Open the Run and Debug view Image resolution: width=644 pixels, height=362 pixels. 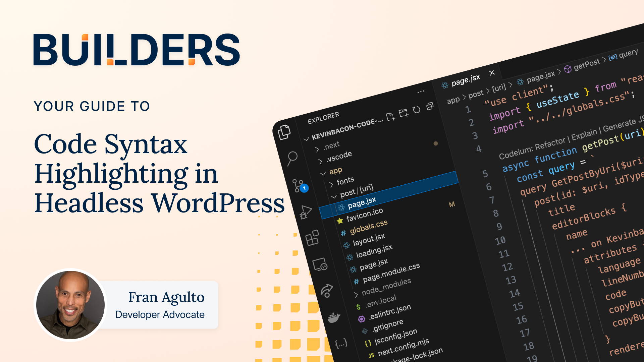pos(306,212)
